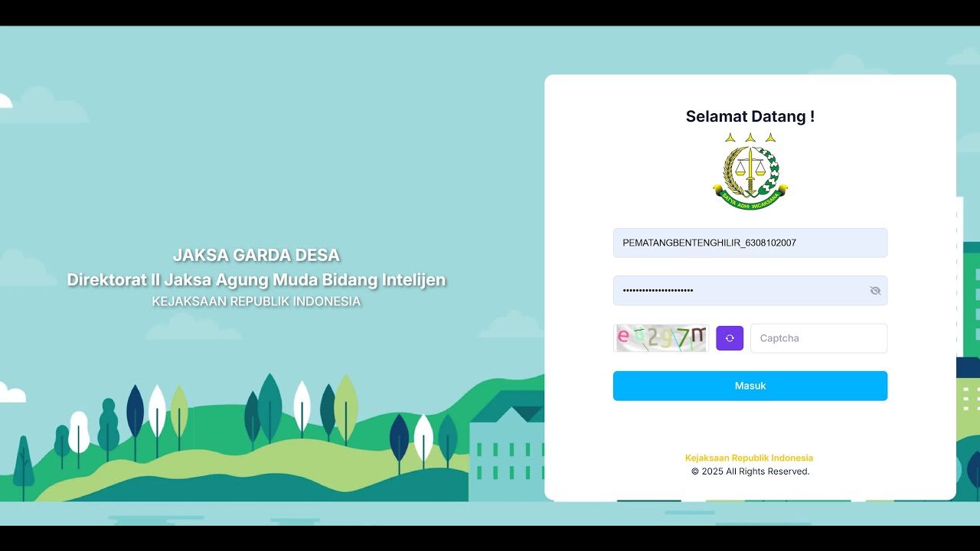Click the white tree beside the teal building

(x=423, y=439)
